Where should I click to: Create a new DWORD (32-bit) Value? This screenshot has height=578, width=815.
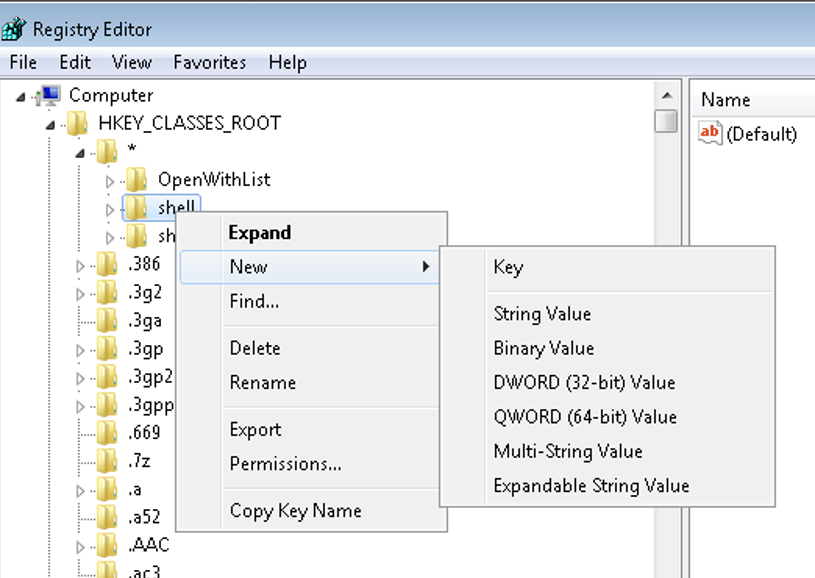pos(607,383)
